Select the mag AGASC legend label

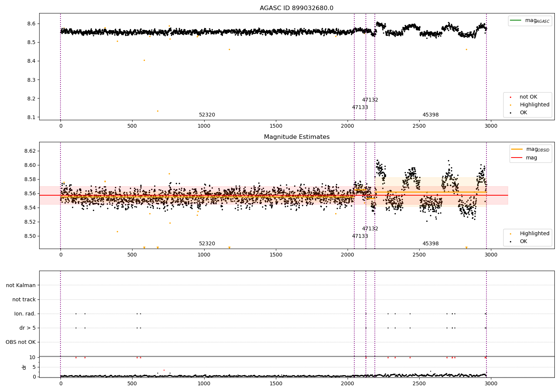[537, 21]
